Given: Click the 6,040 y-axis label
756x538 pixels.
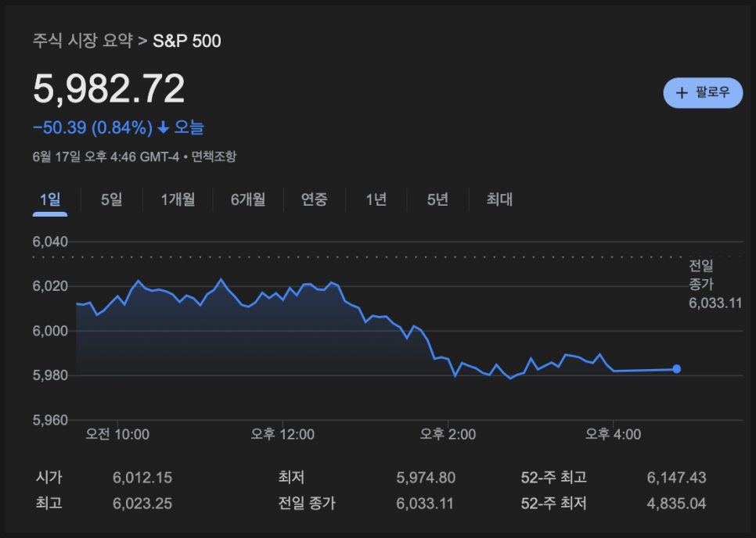Looking at the screenshot, I should click(50, 242).
